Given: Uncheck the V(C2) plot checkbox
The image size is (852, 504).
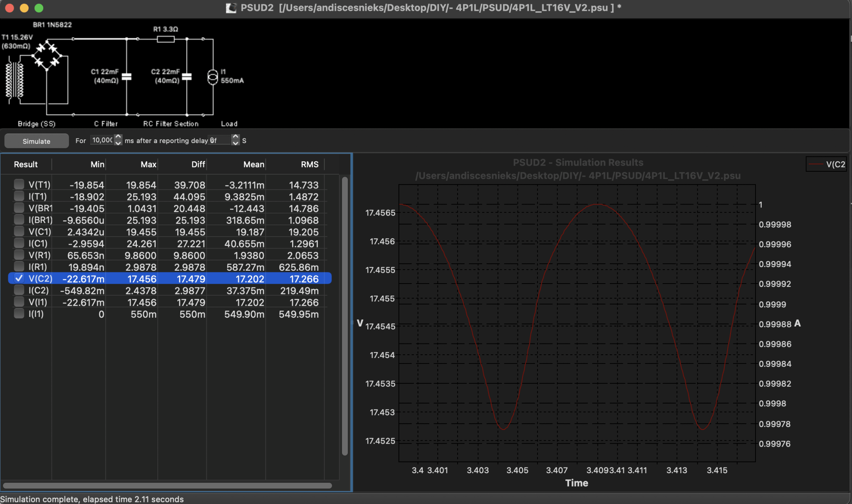Looking at the screenshot, I should coord(19,278).
